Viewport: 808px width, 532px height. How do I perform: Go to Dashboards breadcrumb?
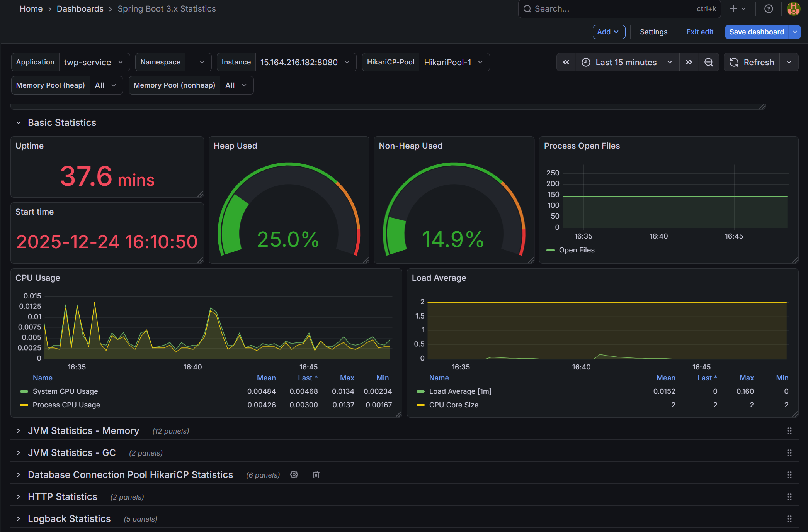[x=80, y=9]
